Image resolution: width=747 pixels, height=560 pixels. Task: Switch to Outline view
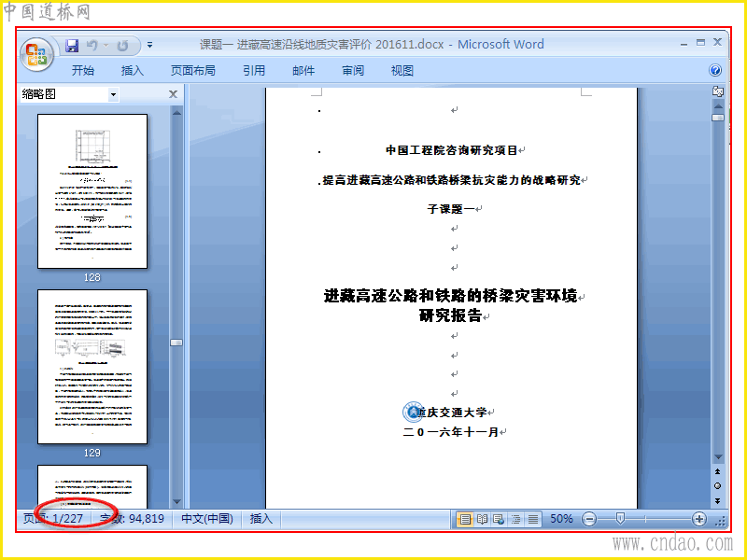516,519
